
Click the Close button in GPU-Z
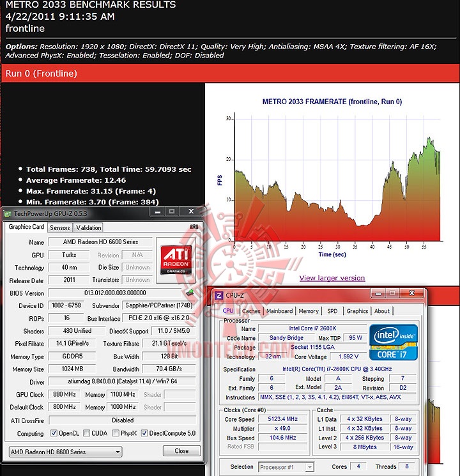pos(181,451)
